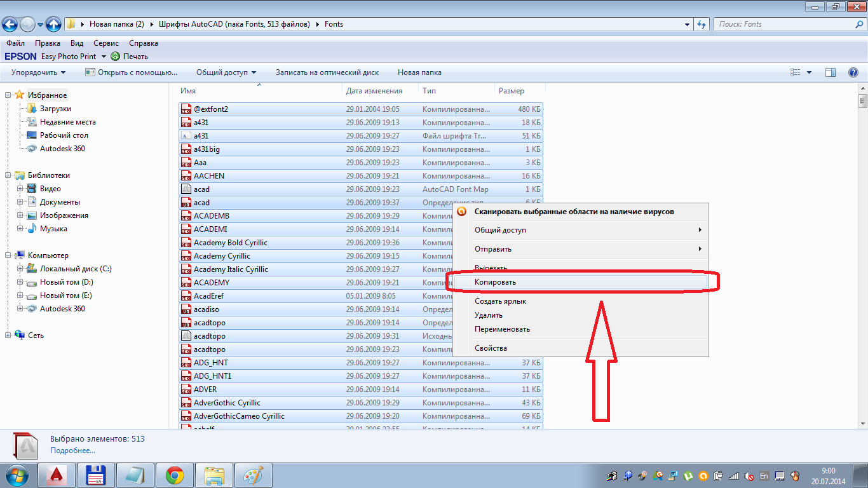Refresh the folder via address bar button
This screenshot has height=488, width=868.
[x=702, y=24]
